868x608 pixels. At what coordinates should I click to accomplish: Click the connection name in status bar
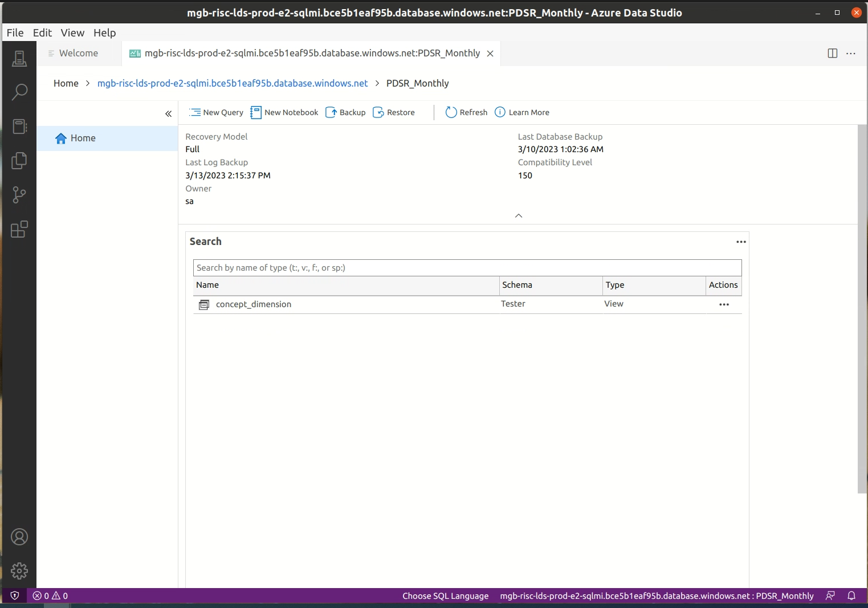tap(657, 596)
